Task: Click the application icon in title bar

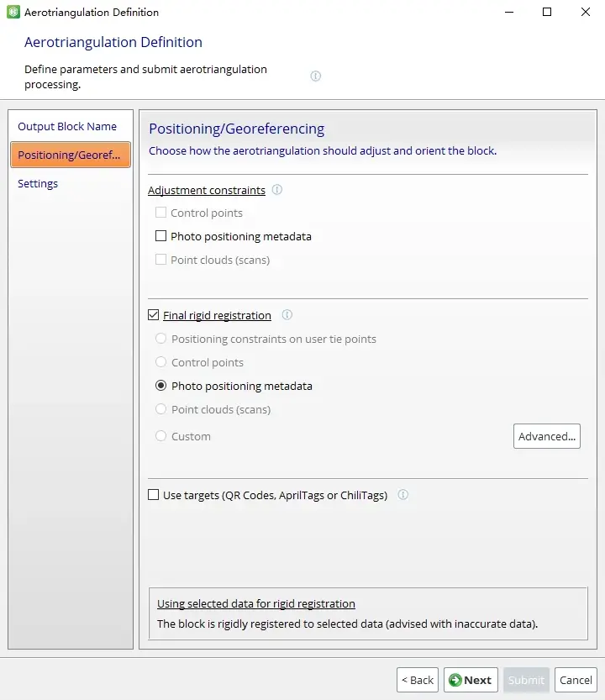Action: [13, 12]
